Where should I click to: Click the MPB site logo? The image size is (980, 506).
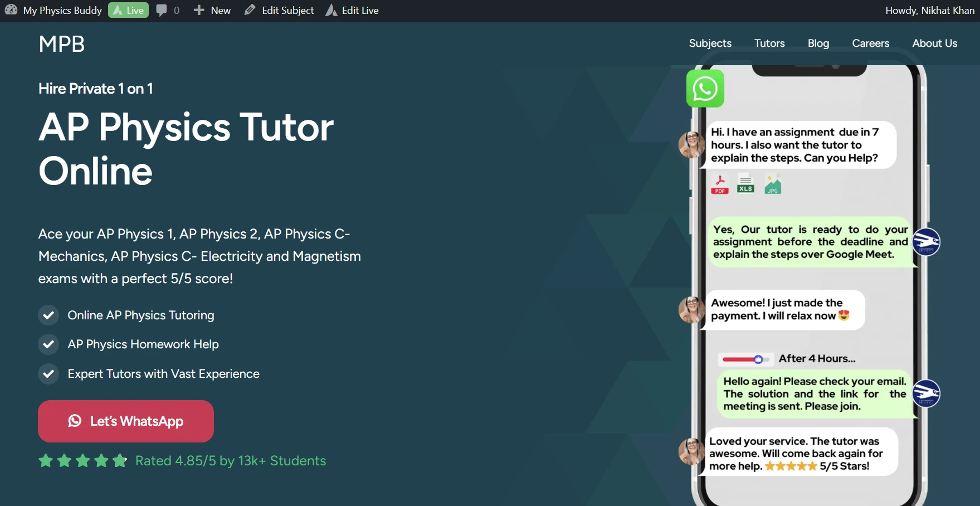pyautogui.click(x=61, y=44)
